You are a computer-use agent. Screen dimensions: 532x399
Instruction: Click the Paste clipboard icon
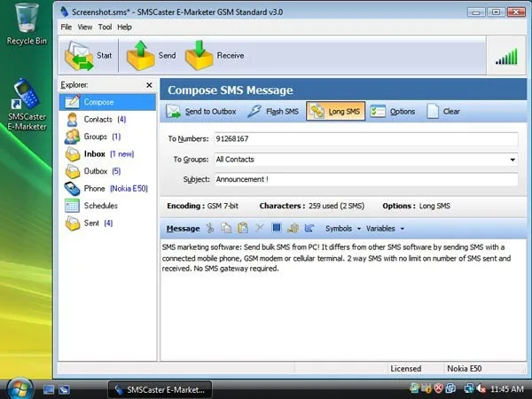pos(243,229)
